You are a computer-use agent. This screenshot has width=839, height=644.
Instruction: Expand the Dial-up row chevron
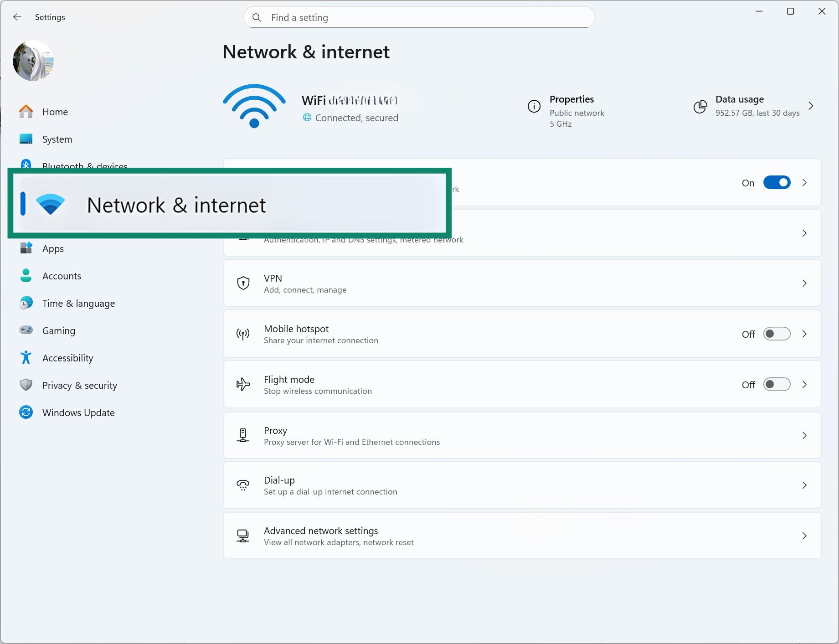[x=805, y=485]
